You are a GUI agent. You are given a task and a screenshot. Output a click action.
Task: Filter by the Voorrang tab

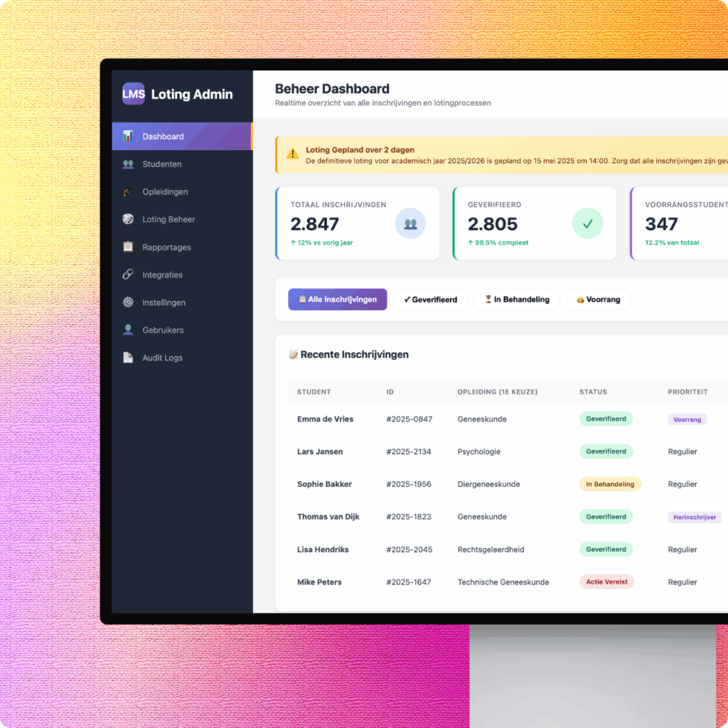click(x=598, y=299)
